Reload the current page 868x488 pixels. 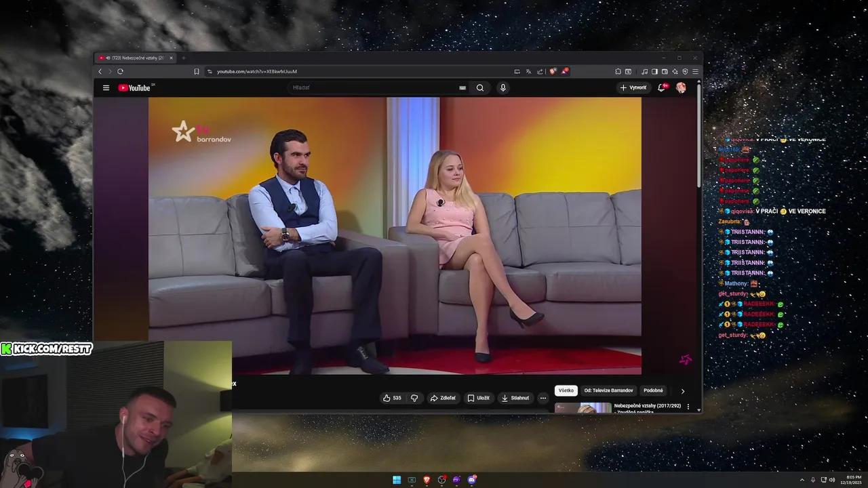coord(120,71)
